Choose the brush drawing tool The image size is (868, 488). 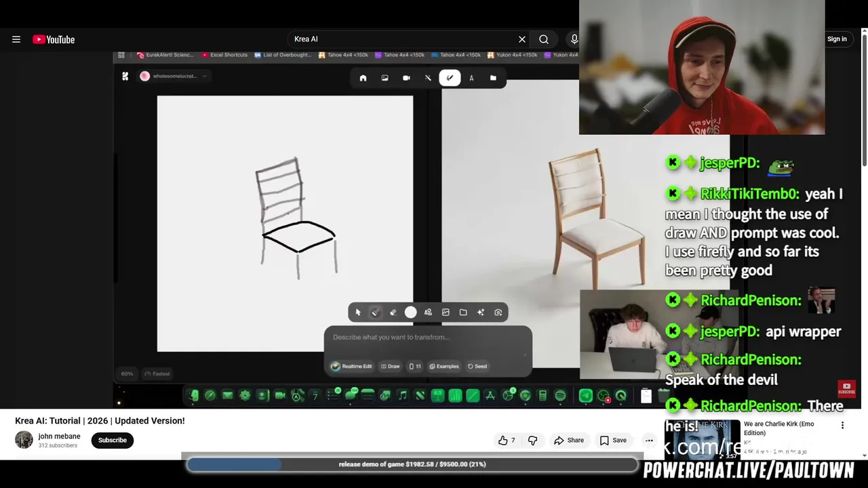click(x=375, y=312)
